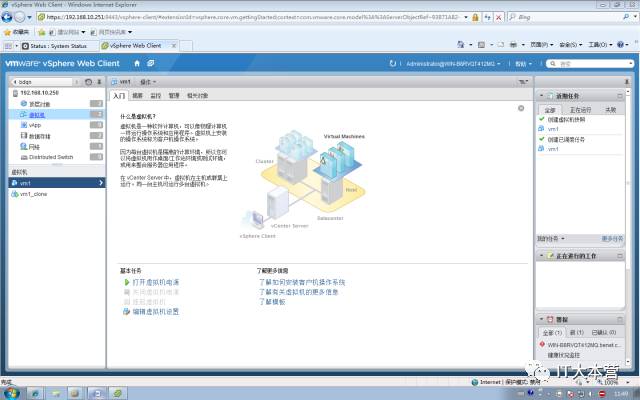Screen dimensions: 640x400
Task: Open the 帮助 help dropdown
Action: 524,64
